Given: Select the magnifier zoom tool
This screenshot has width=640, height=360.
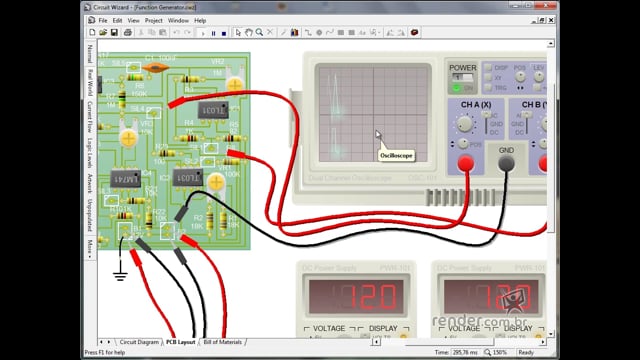Looking at the screenshot, I should 259,33.
